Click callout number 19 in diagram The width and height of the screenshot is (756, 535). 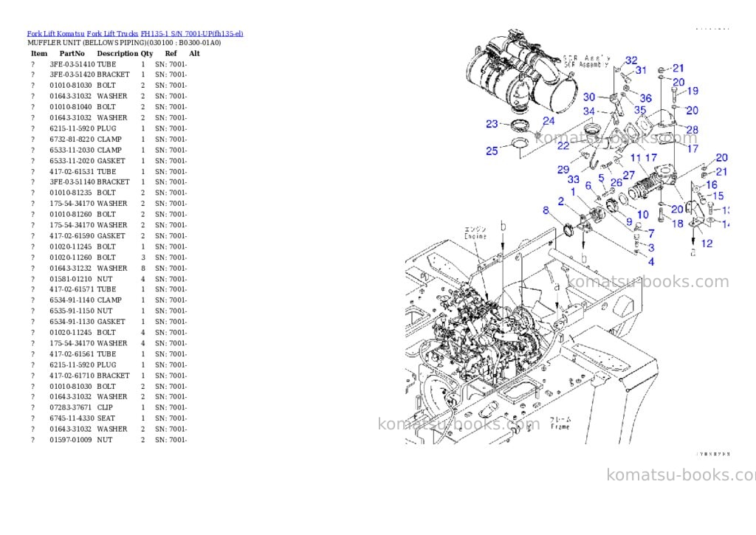coord(693,91)
